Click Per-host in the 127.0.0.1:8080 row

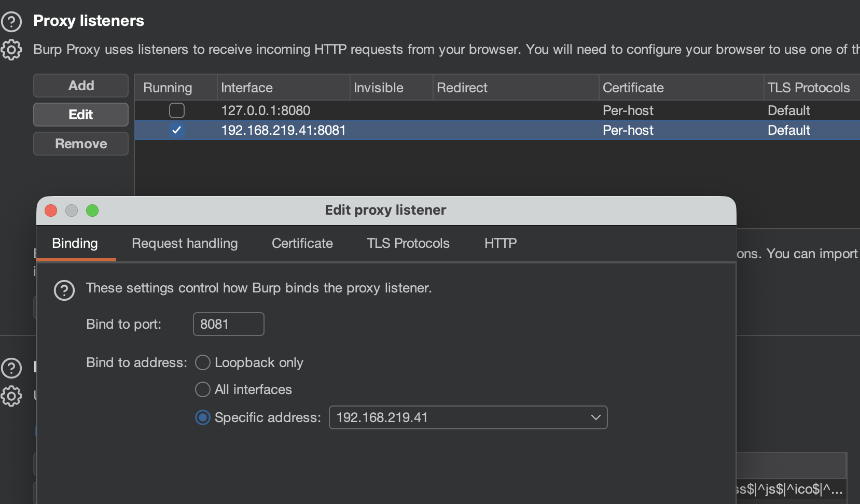[x=628, y=110]
